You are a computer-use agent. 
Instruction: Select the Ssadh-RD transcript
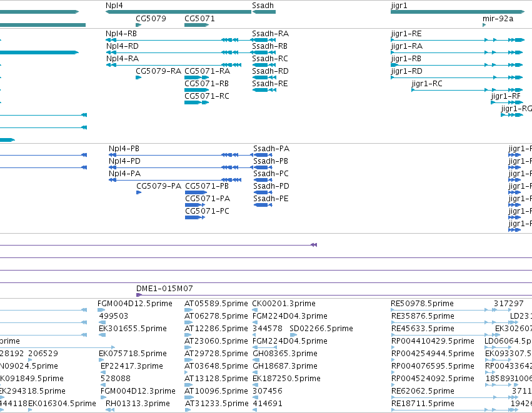coord(271,71)
